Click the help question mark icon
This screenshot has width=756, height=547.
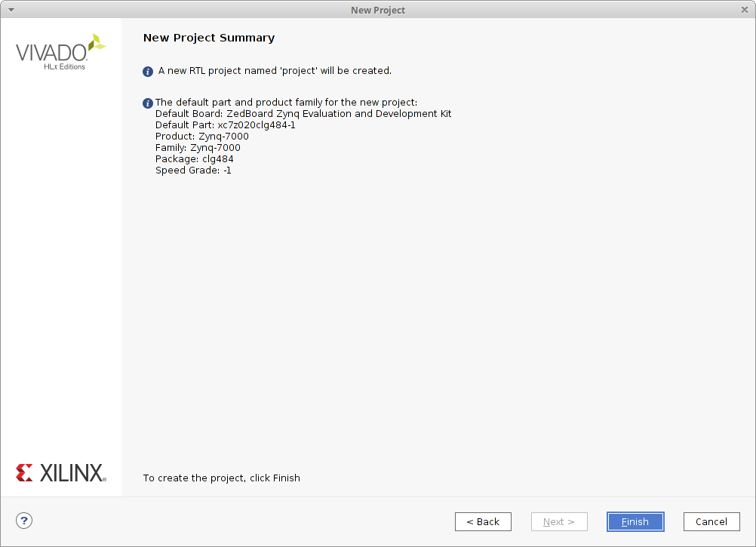click(x=24, y=521)
